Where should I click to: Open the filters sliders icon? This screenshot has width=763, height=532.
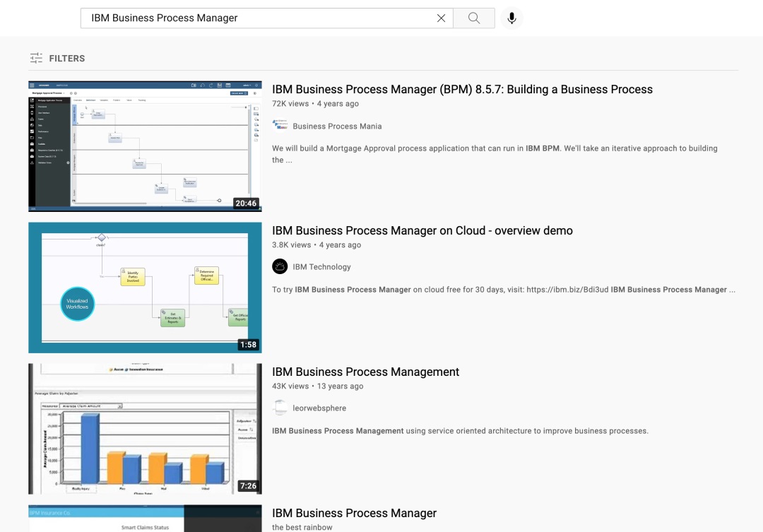point(36,59)
